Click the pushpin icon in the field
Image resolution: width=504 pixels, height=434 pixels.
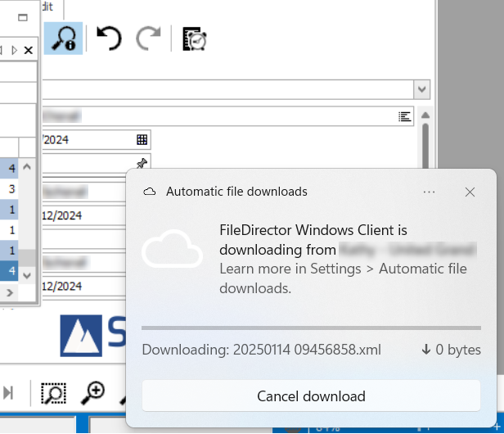[x=142, y=163]
